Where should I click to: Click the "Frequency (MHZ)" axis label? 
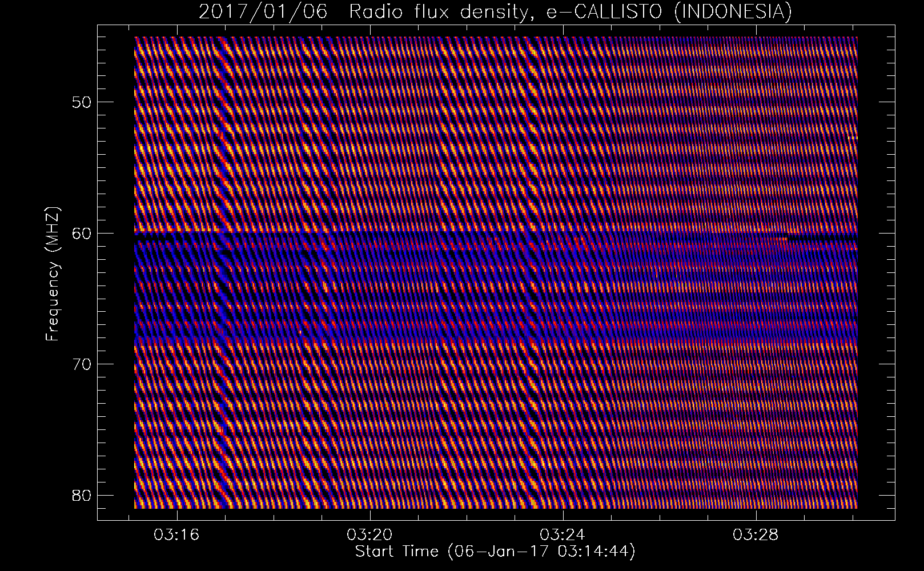pyautogui.click(x=53, y=274)
